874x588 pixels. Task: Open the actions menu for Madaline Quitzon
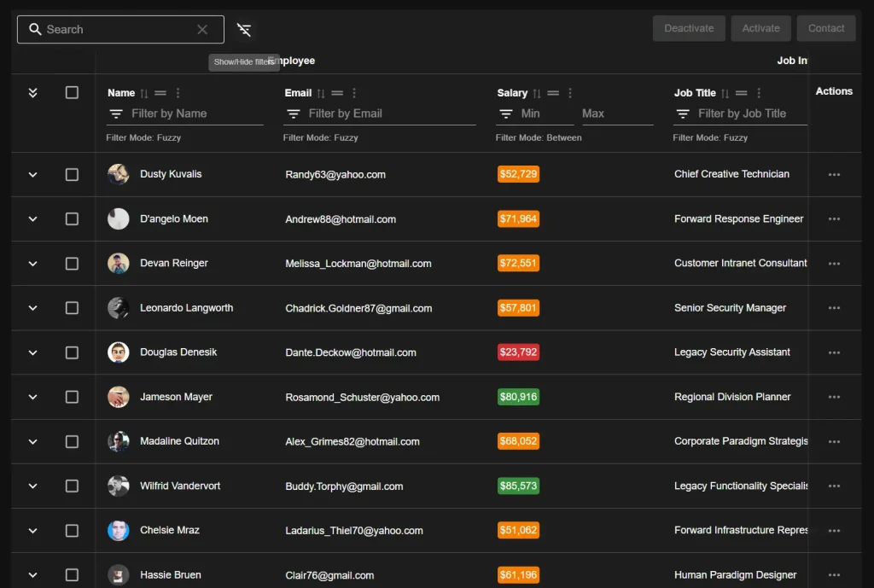pos(834,441)
